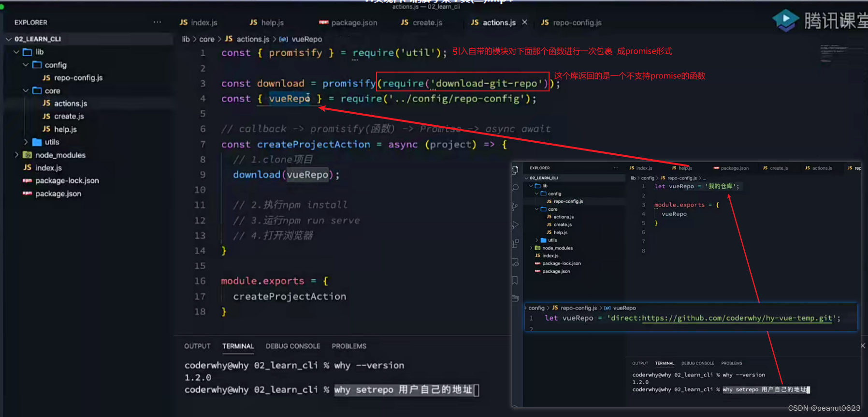
Task: Open Remote Explorer icon in inset activity bar
Action: (515, 262)
